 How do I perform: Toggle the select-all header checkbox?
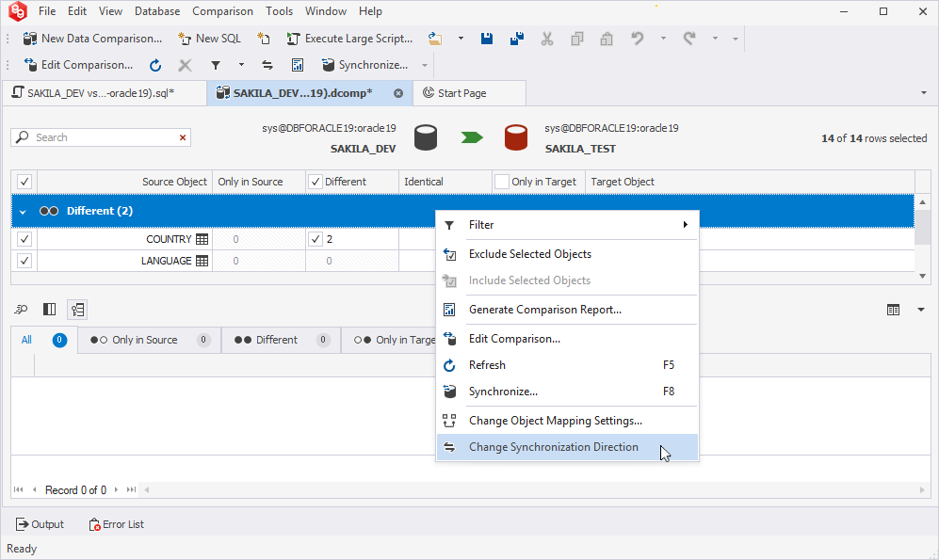point(24,182)
